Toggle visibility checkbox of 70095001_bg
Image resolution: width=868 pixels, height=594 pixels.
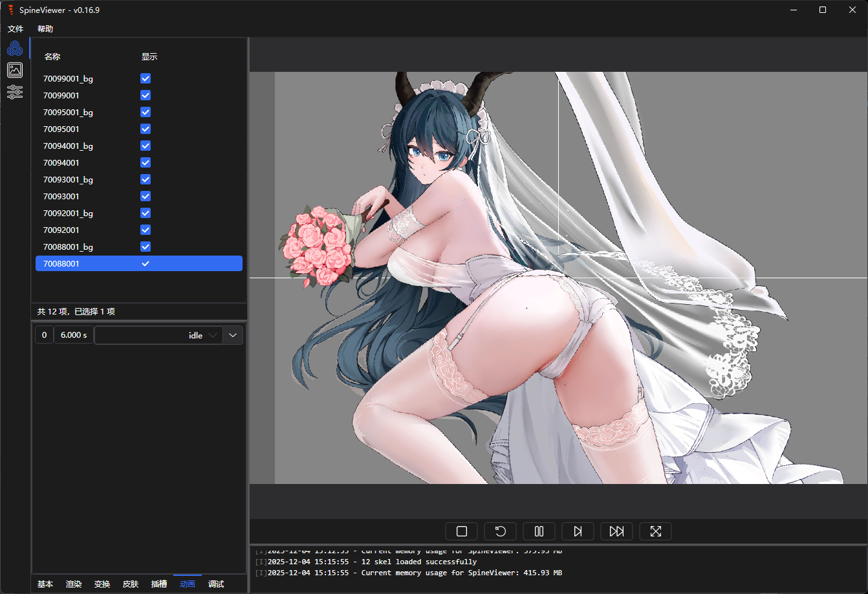coord(146,112)
